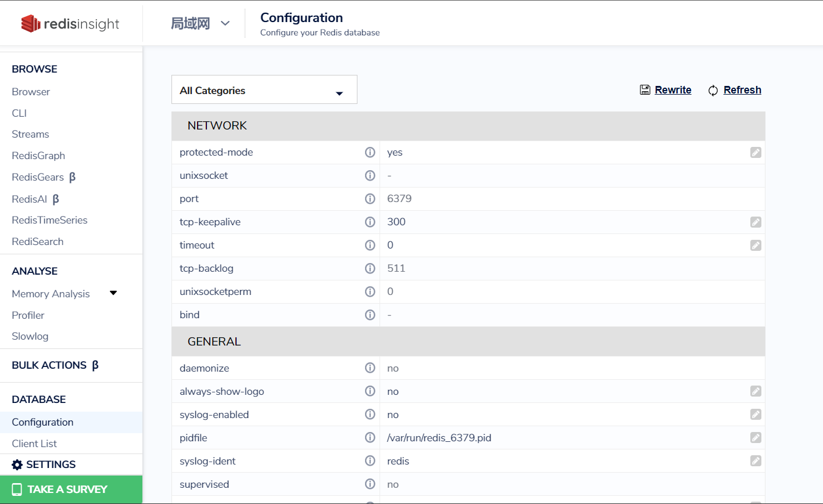Viewport: 823px width, 504px height.
Task: Click the Rewrite link
Action: coord(673,90)
